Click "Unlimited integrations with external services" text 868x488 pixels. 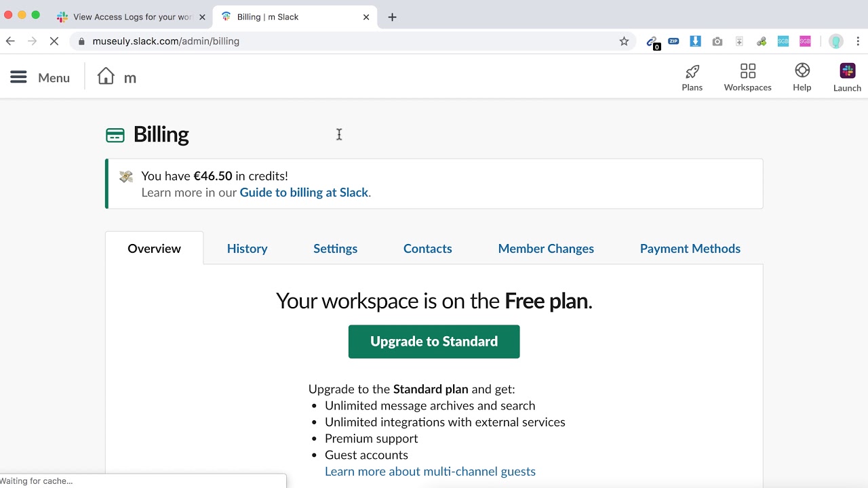click(x=445, y=422)
